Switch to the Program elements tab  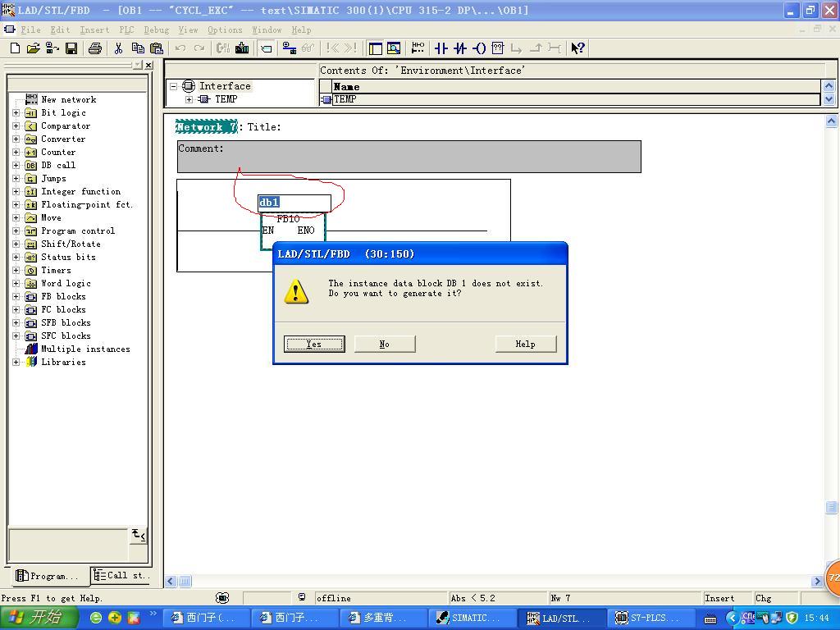pos(48,576)
